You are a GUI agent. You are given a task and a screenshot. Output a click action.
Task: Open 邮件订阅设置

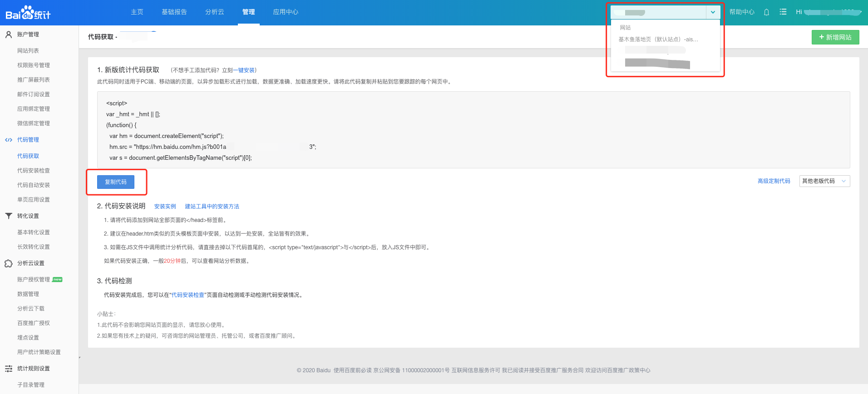[34, 94]
